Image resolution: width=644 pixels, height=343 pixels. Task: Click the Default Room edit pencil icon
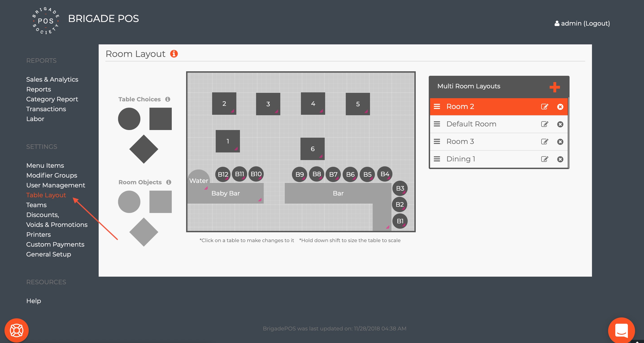click(x=544, y=124)
